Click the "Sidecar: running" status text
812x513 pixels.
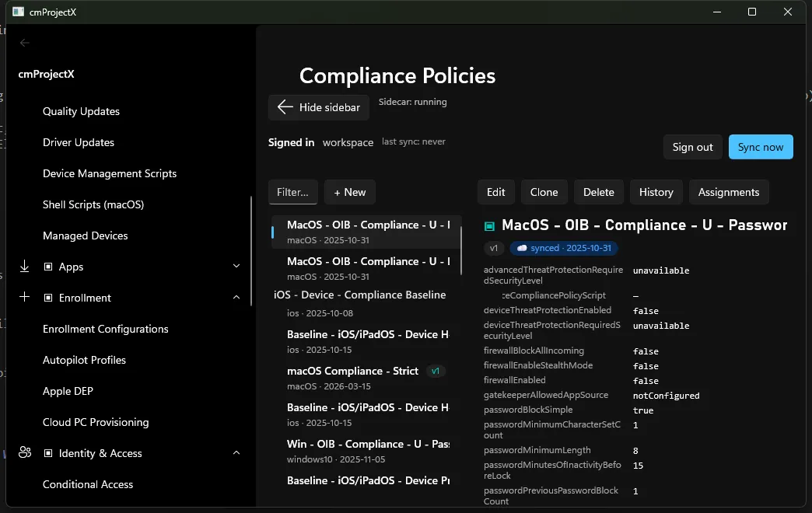point(412,102)
